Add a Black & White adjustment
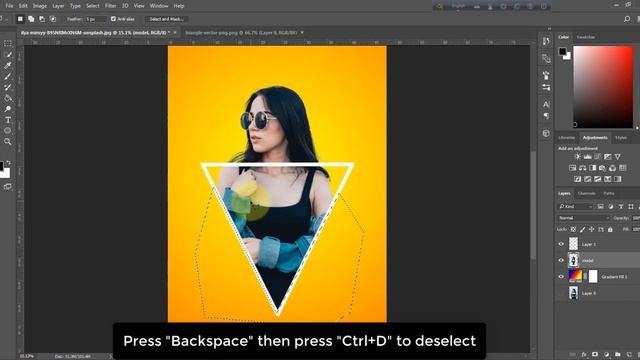Screen dimensions: 640x360 coord(592,168)
